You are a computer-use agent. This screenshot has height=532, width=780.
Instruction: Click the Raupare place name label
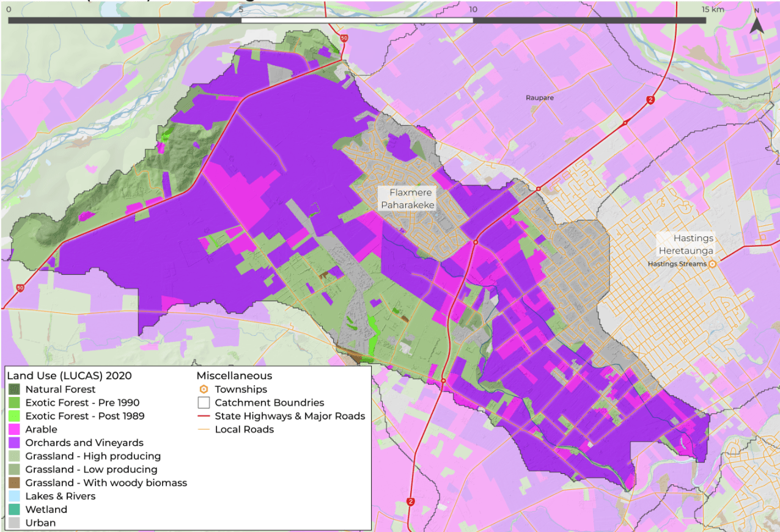539,98
